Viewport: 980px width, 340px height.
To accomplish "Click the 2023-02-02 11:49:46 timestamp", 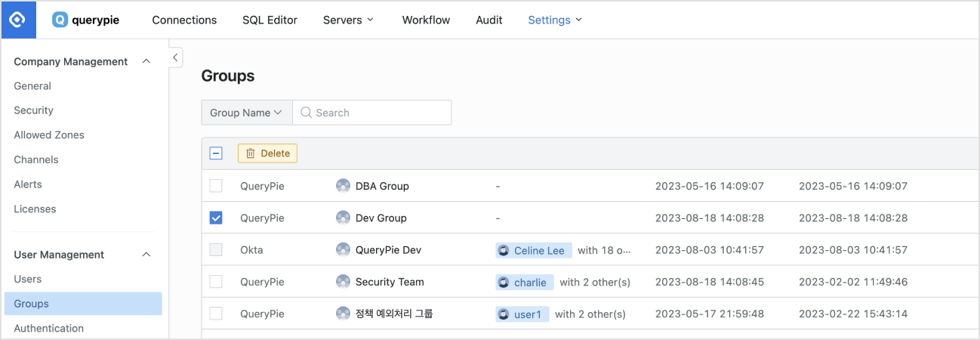I will (853, 282).
